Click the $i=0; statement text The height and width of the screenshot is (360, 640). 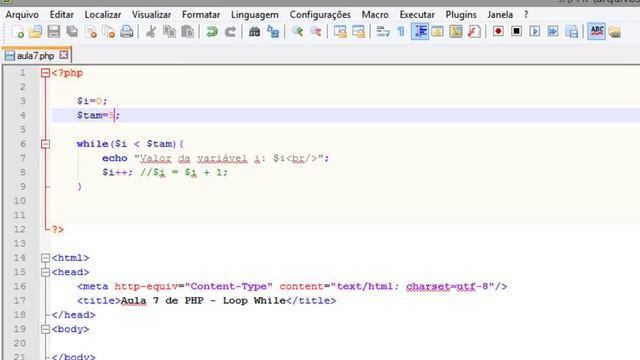92,101
